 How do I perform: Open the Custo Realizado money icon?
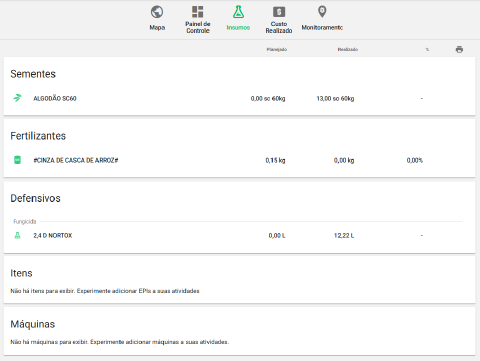pos(279,12)
